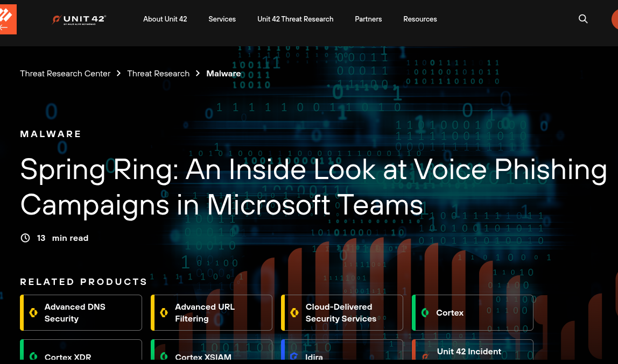Click the RELATED PRODUCTS heading

pyautogui.click(x=83, y=282)
